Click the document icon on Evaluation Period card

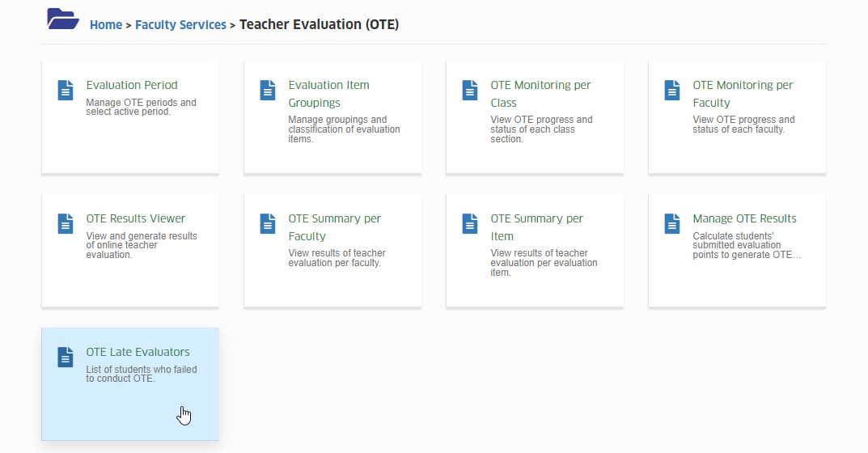point(66,91)
